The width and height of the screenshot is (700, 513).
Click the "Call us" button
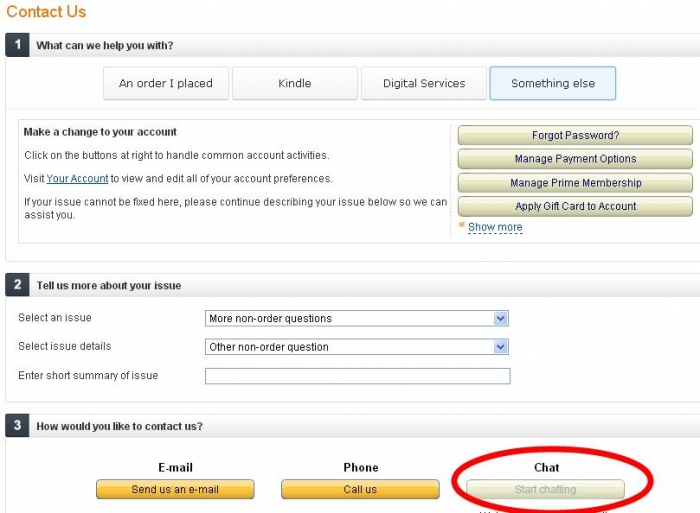pyautogui.click(x=360, y=489)
